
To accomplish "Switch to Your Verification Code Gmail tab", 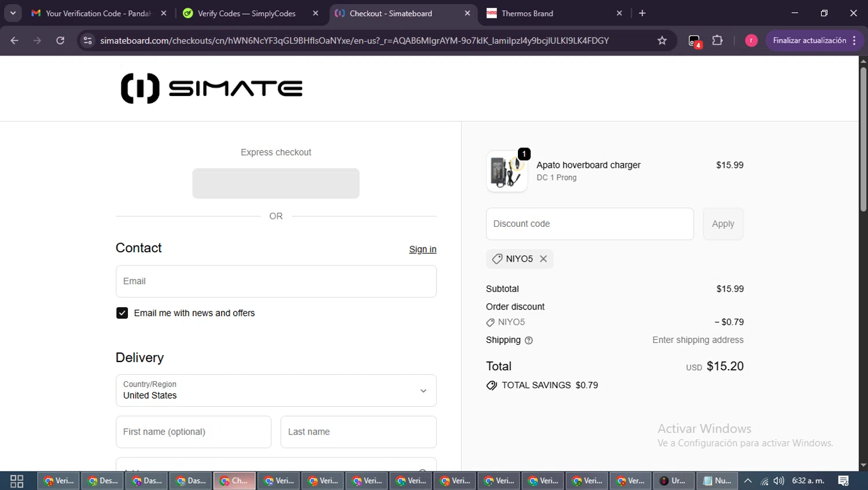I will (x=98, y=13).
